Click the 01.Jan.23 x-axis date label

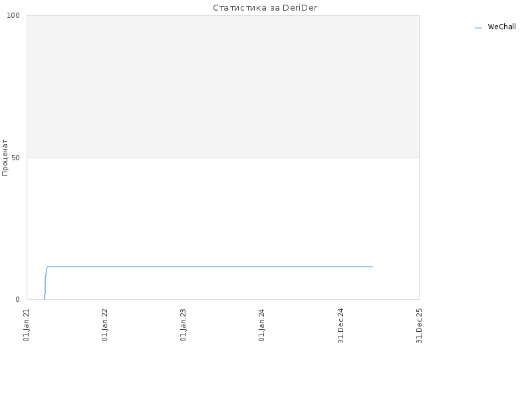tap(184, 325)
